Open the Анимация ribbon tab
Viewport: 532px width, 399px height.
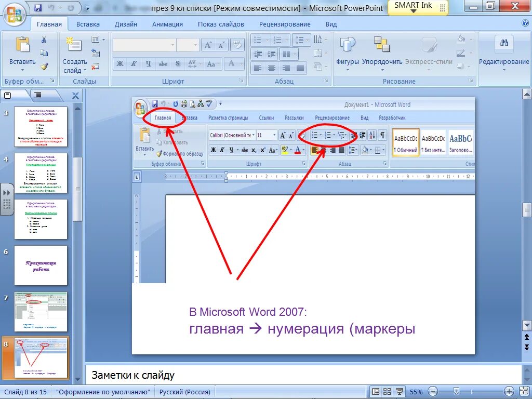(x=167, y=24)
